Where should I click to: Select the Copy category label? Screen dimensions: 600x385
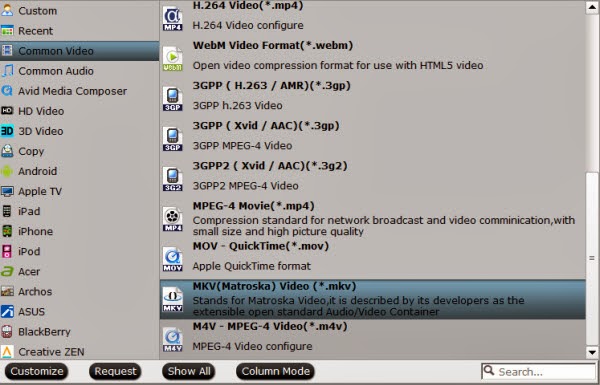(x=31, y=152)
